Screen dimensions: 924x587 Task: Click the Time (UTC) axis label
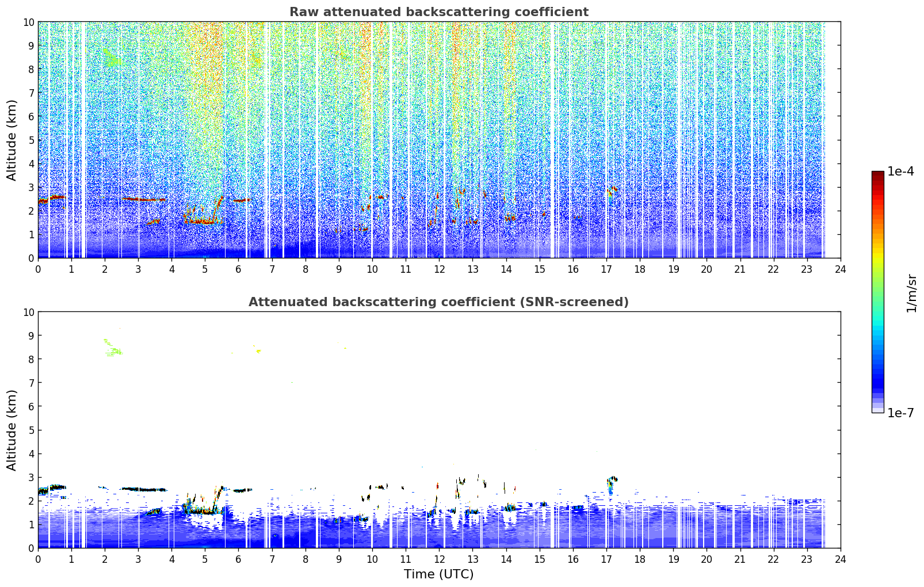click(438, 574)
